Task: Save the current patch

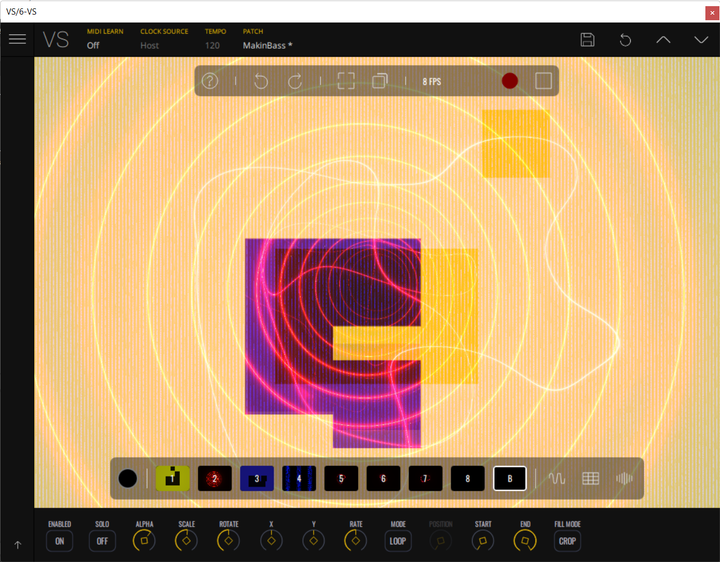Action: pos(587,40)
